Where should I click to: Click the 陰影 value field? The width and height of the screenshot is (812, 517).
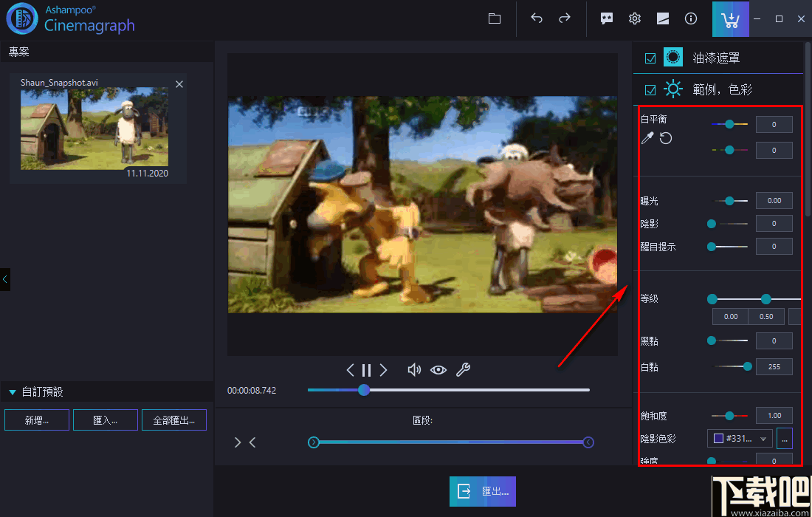click(x=774, y=224)
